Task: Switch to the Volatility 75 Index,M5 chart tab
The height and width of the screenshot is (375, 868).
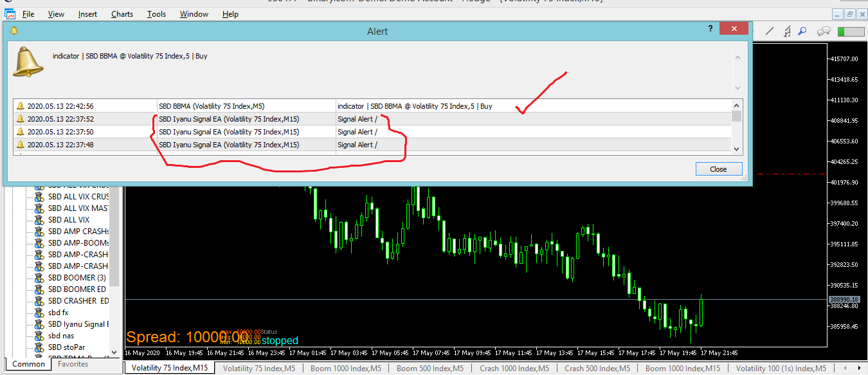Action: click(x=259, y=369)
